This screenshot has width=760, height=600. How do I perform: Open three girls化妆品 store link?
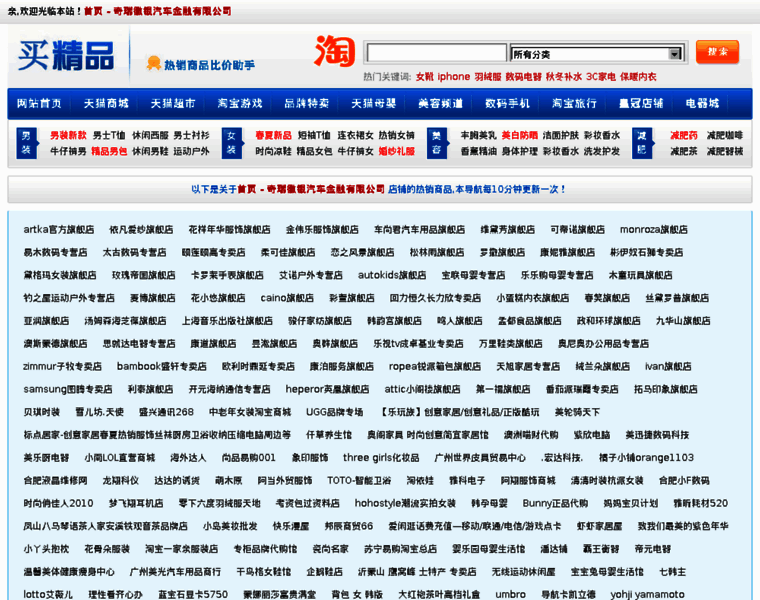[x=381, y=458]
